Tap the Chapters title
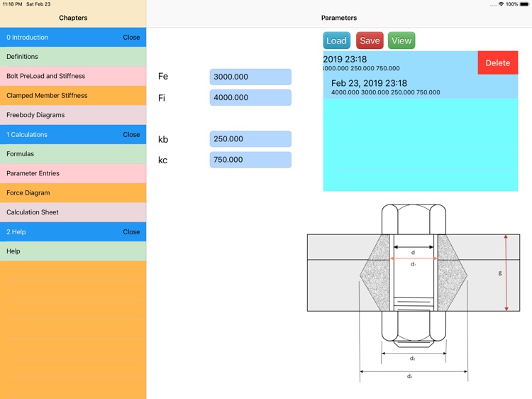 click(73, 18)
